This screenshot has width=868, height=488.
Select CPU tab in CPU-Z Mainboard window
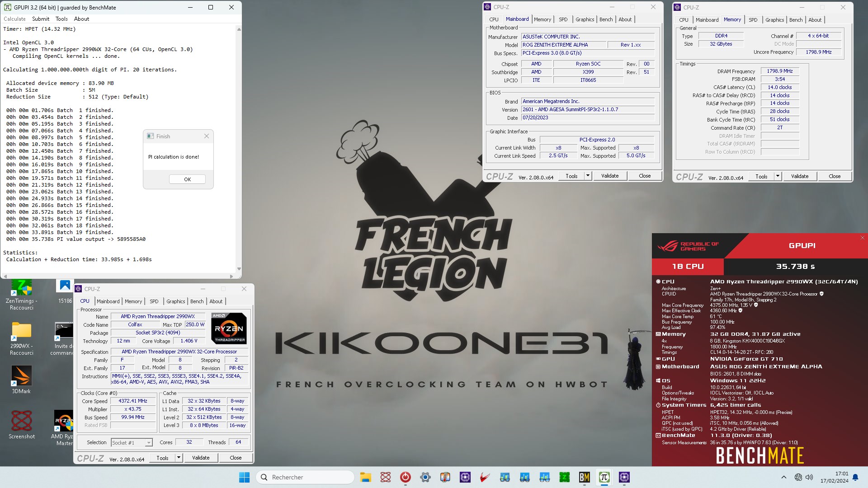click(494, 19)
